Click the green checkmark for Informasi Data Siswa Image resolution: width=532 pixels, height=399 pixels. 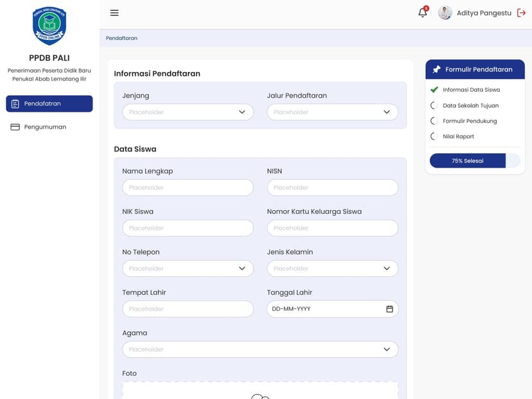434,89
